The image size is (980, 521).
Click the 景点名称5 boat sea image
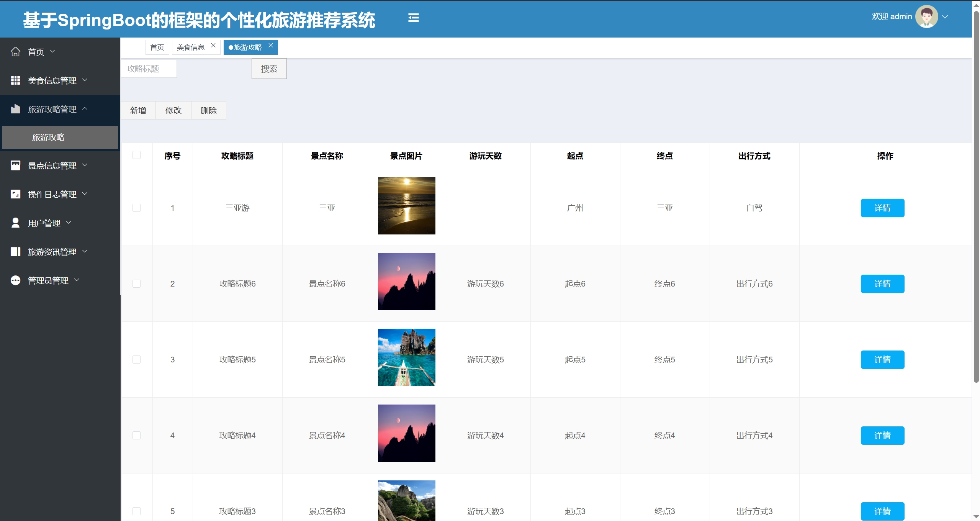pos(406,357)
